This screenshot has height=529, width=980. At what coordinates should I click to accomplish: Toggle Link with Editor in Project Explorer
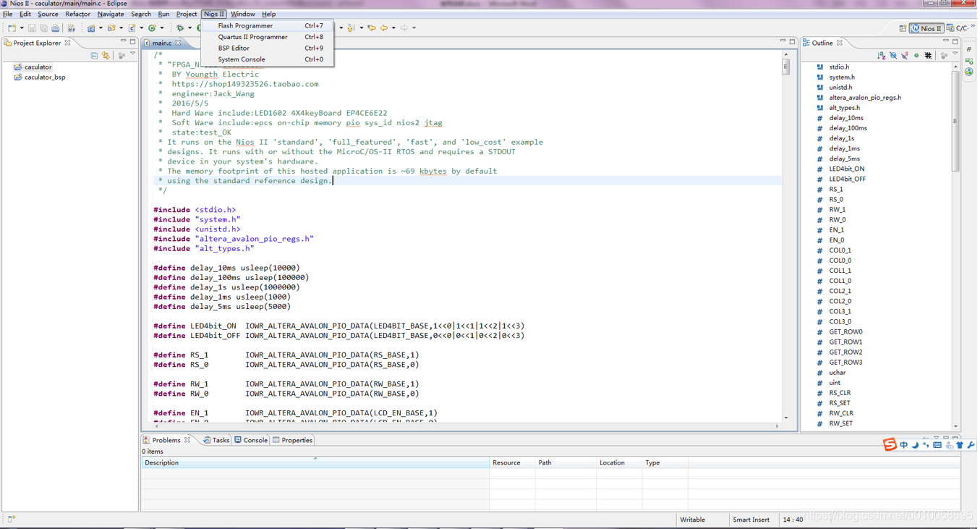coord(106,55)
